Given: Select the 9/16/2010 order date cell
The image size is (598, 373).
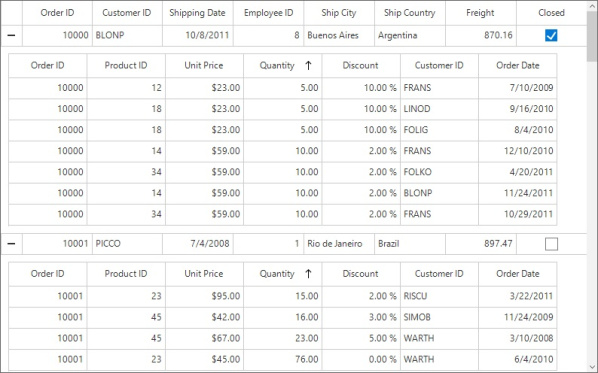Looking at the screenshot, I should [x=518, y=109].
